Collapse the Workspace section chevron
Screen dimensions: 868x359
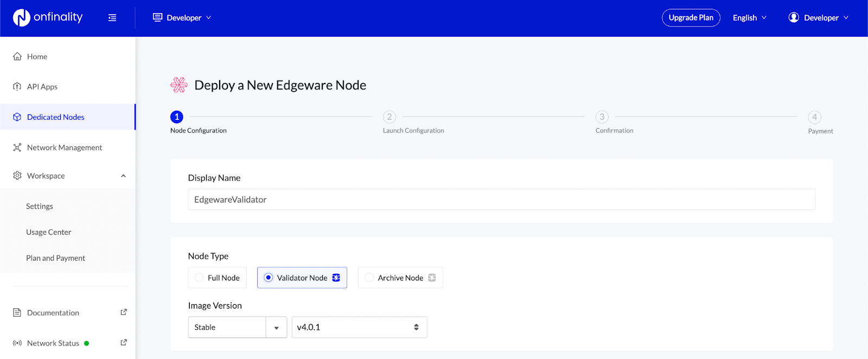point(123,176)
